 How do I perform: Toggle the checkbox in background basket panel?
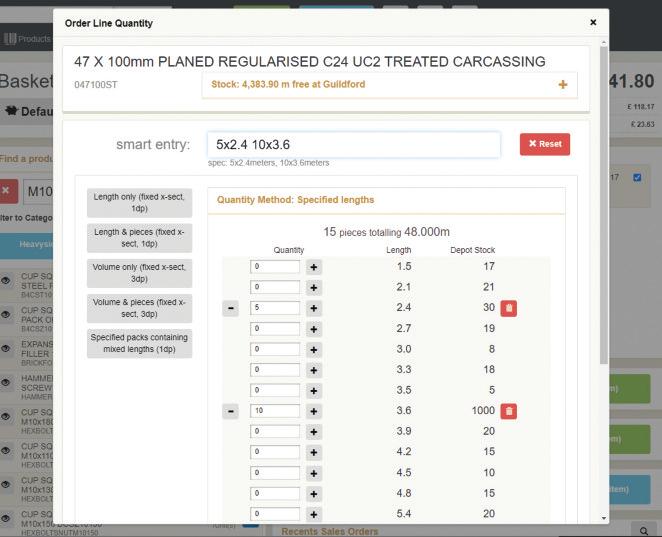click(637, 177)
